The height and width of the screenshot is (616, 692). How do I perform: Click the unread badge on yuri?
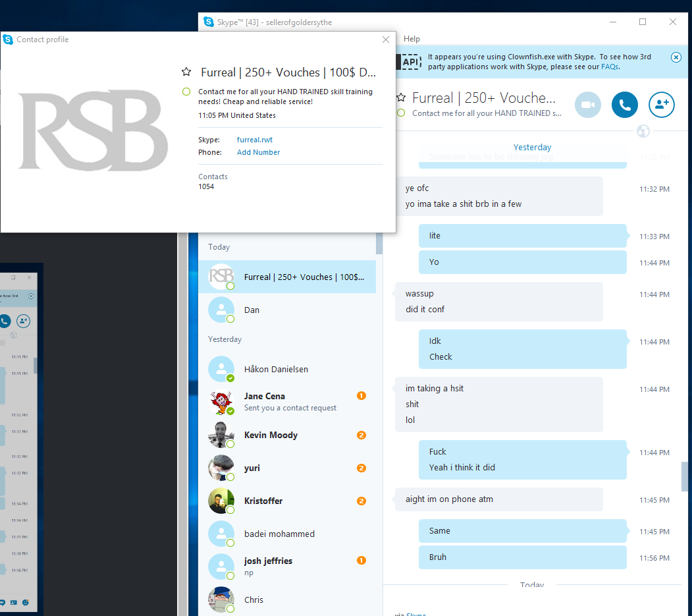click(x=361, y=468)
